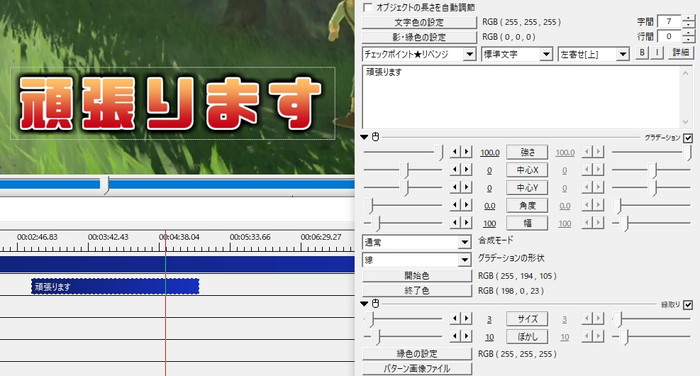Click left-arrow stepper on left 角度 row
Image resolution: width=700 pixels, height=376 pixels.
(455, 205)
